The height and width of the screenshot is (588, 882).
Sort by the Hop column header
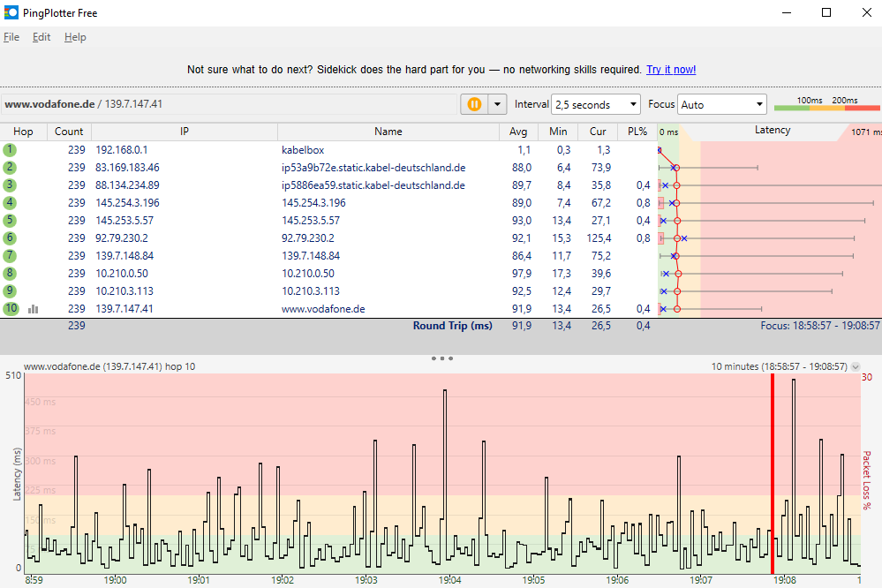click(23, 132)
